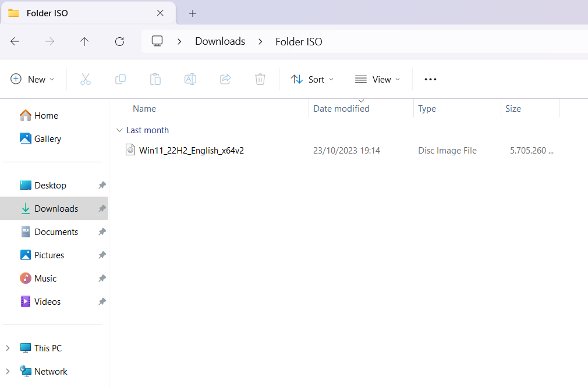Image resolution: width=588 pixels, height=388 pixels.
Task: Open Pictures in the navigation pane
Action: pyautogui.click(x=41, y=255)
